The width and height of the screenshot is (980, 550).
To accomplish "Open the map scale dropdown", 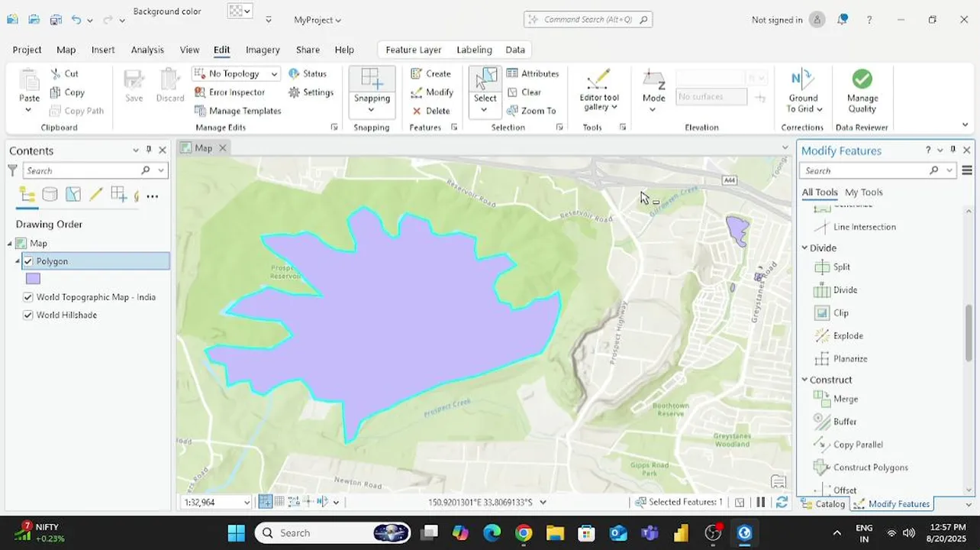I will point(247,503).
